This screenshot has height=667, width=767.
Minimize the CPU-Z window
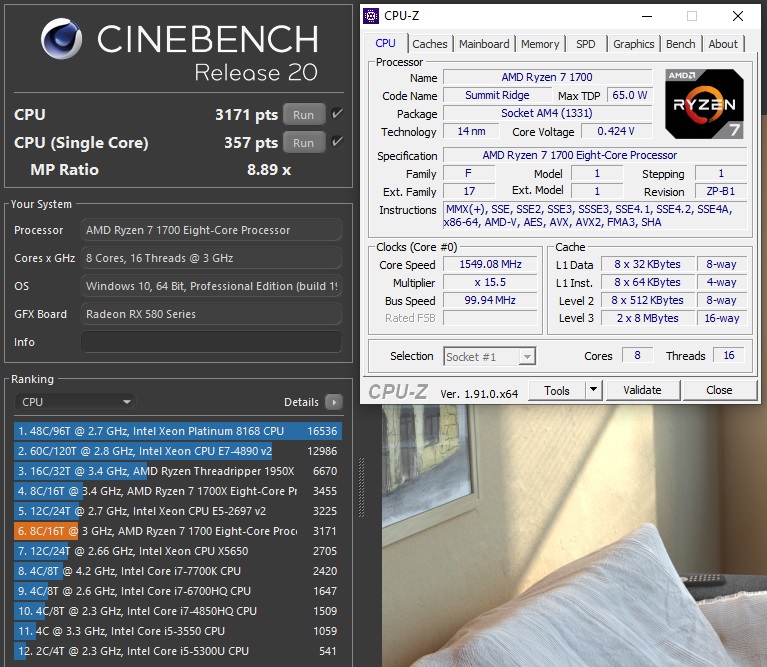pyautogui.click(x=647, y=16)
